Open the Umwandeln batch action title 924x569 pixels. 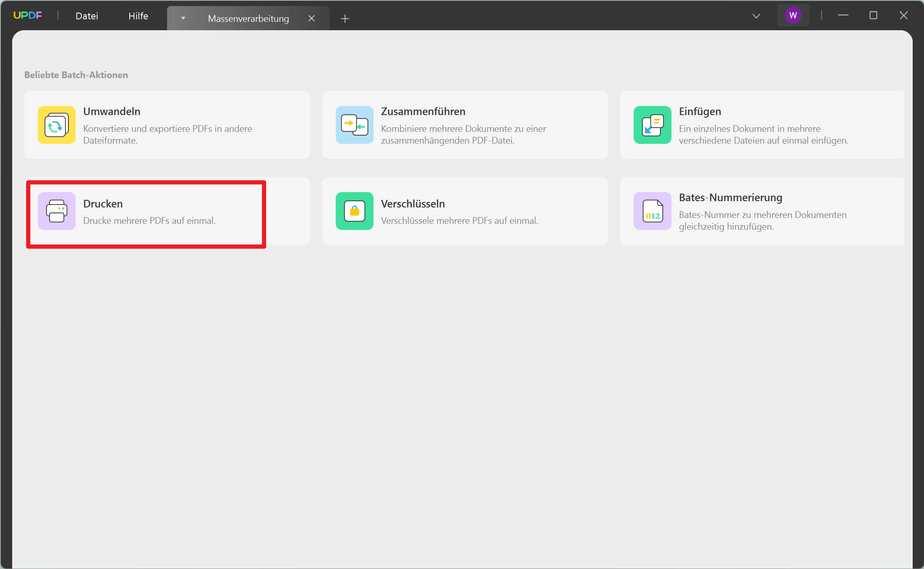coord(112,111)
